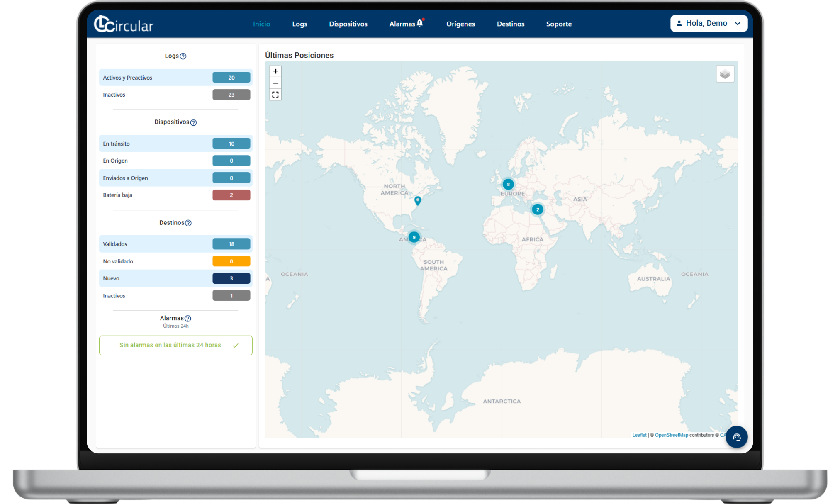This screenshot has width=840, height=504.
Task: Open the support chat headset button
Action: [736, 437]
